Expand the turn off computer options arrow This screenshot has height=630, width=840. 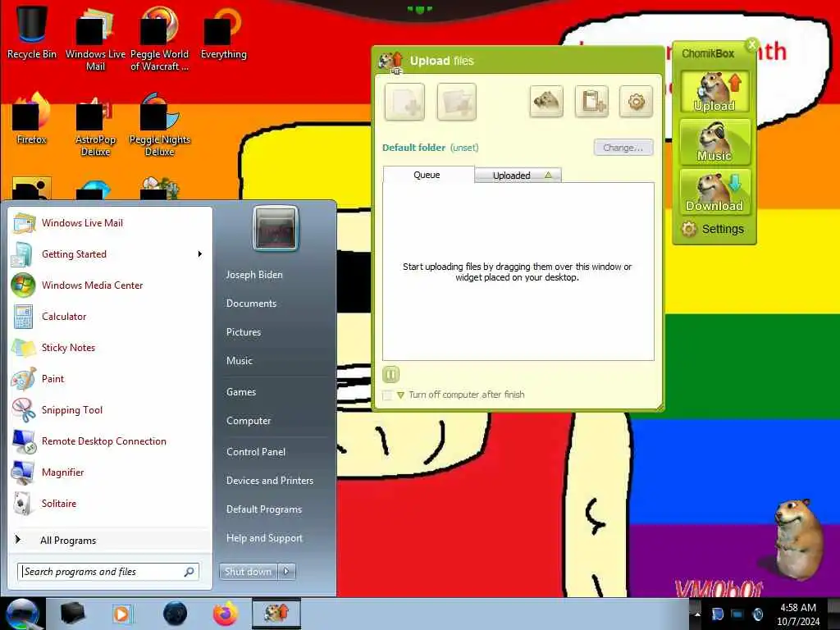point(400,395)
